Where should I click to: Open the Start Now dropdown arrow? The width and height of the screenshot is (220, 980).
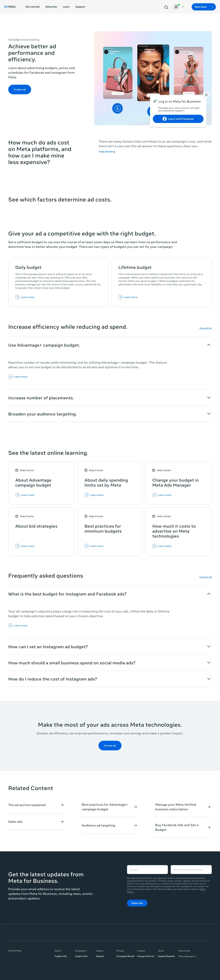(212, 7)
